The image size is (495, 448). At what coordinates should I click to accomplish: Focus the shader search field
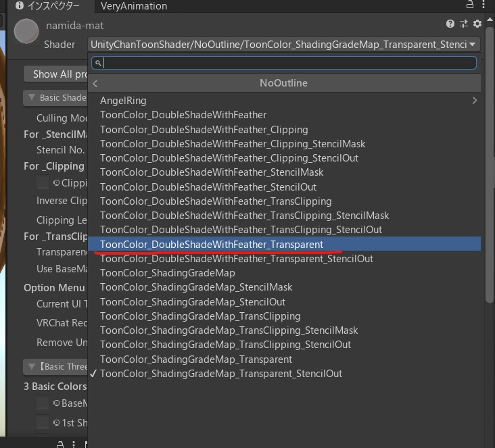(284, 63)
